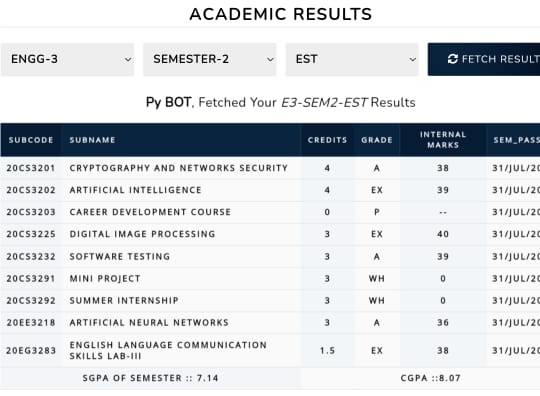
Task: Click the GRADE column header
Action: click(x=377, y=140)
